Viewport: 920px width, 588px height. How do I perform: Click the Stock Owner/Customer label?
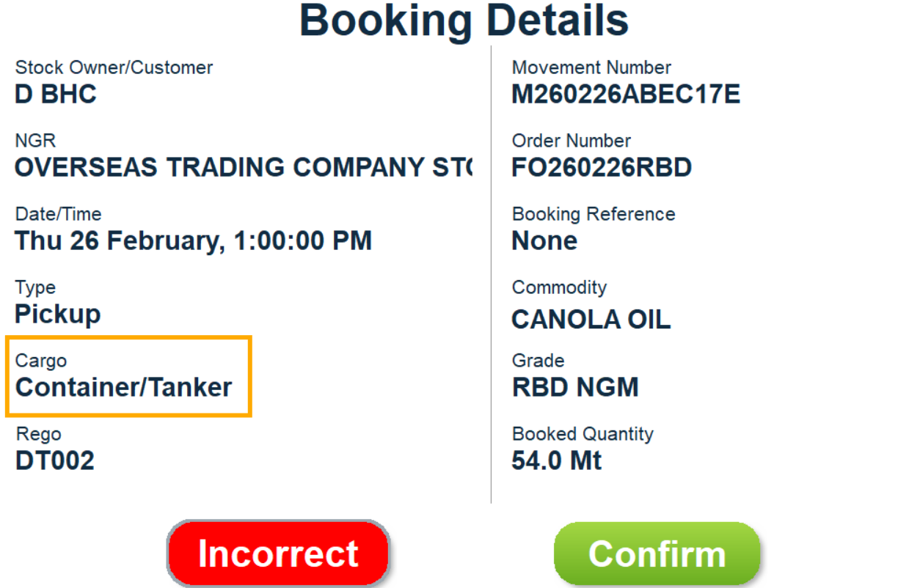point(114,67)
